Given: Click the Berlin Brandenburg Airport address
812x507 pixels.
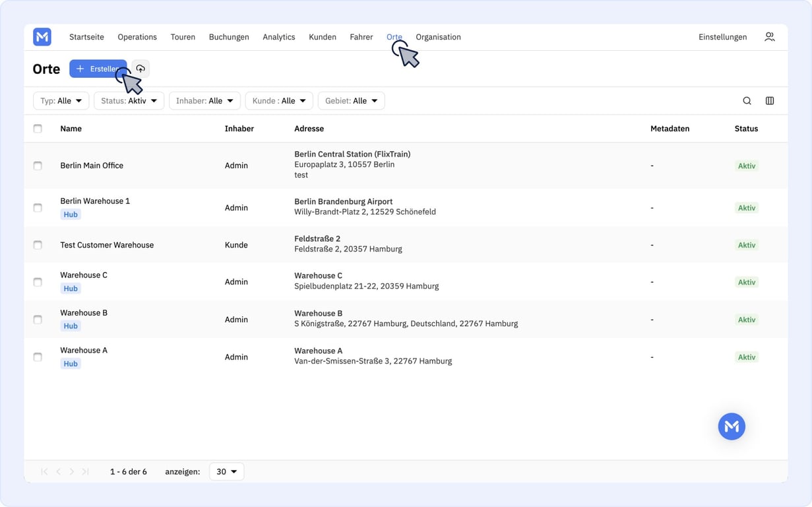Looking at the screenshot, I should 343,201.
